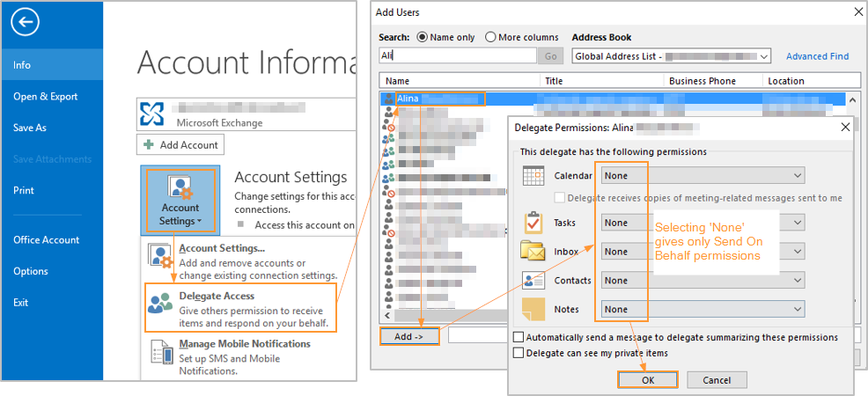Enable automatically send summary message checkbox
This screenshot has height=396, width=868.
[519, 337]
